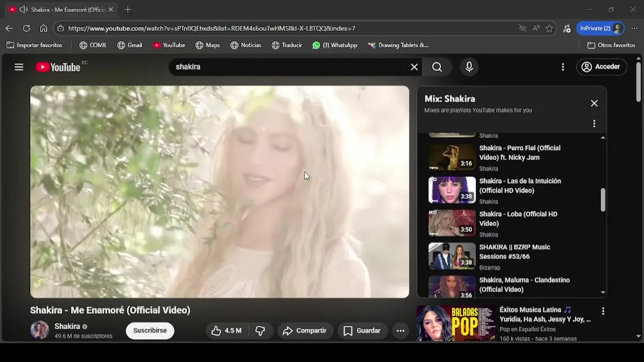This screenshot has width=644, height=362.
Task: Close the Shakira - Me Enamoré tab
Action: (x=111, y=10)
